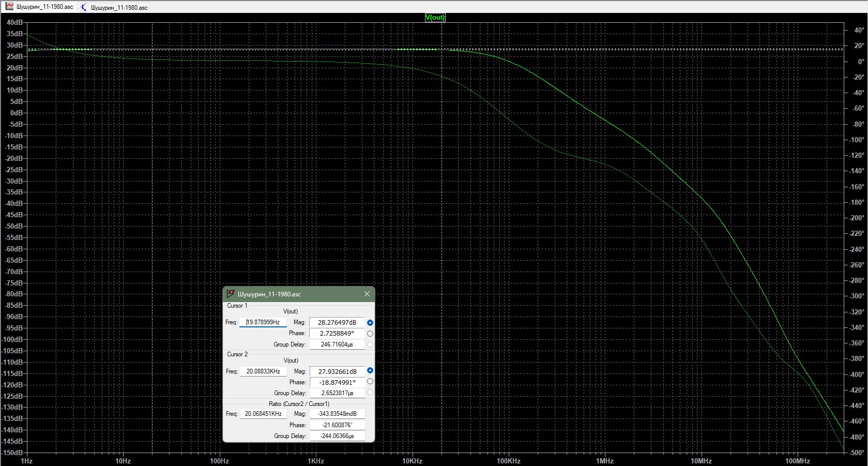Click the 100MHz label on the frequency axis

click(798, 461)
